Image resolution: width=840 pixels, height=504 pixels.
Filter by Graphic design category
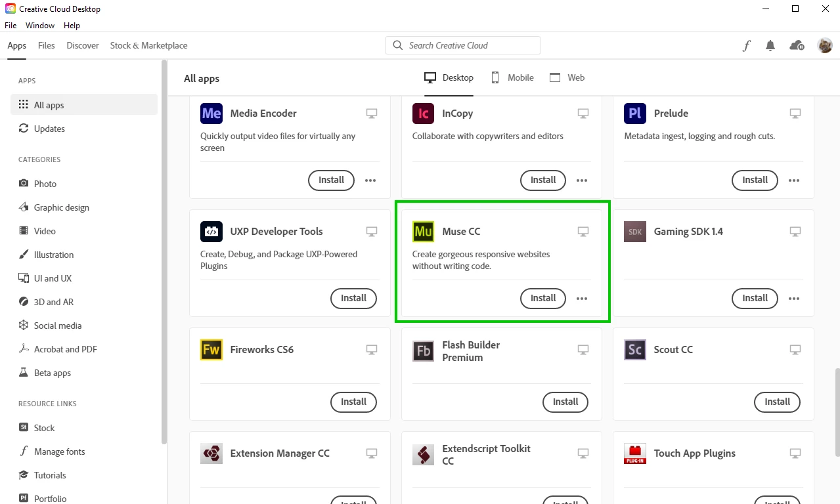click(84, 207)
